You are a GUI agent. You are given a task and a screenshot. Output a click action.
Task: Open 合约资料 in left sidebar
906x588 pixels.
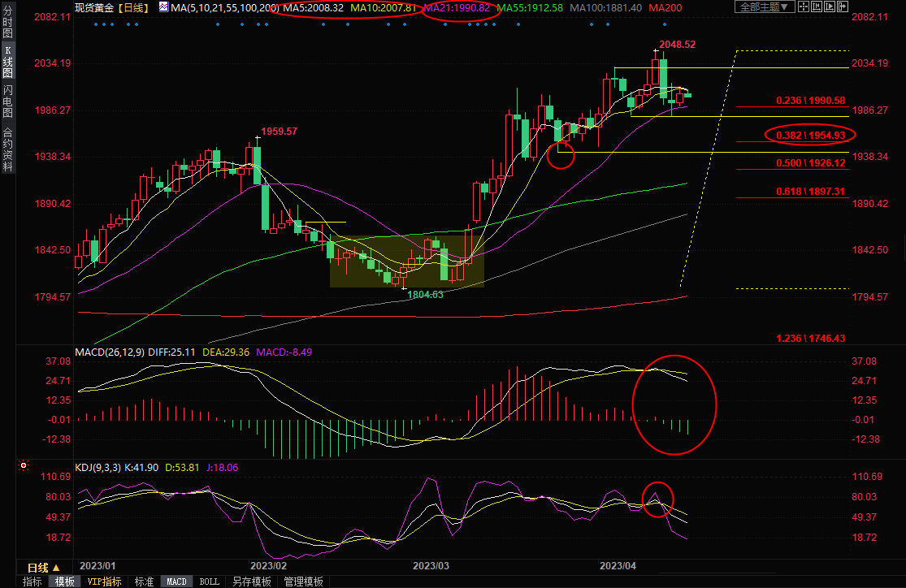click(x=7, y=150)
